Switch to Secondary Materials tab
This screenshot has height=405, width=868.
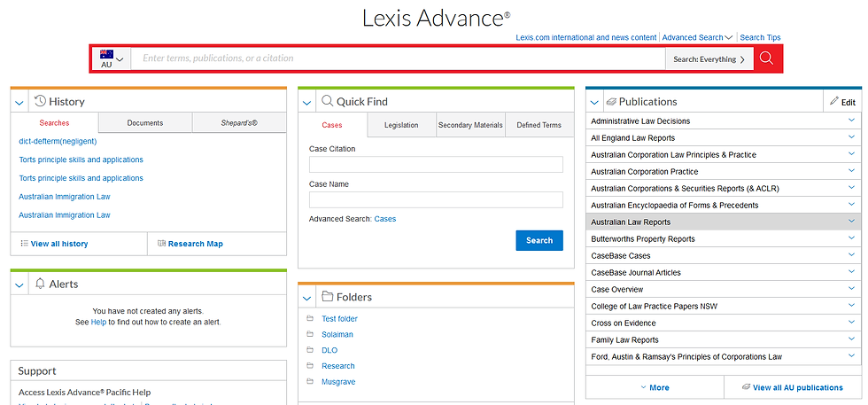(470, 125)
